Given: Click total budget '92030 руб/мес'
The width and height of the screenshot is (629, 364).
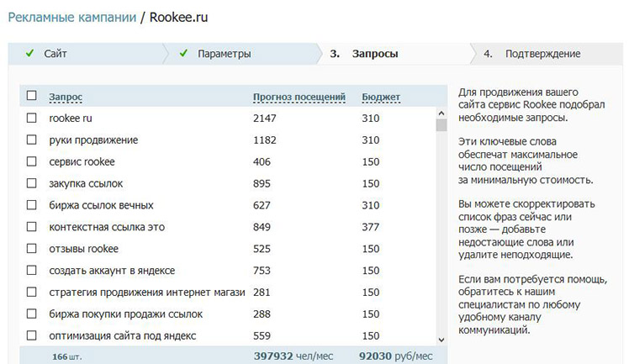Looking at the screenshot, I should pos(396,356).
